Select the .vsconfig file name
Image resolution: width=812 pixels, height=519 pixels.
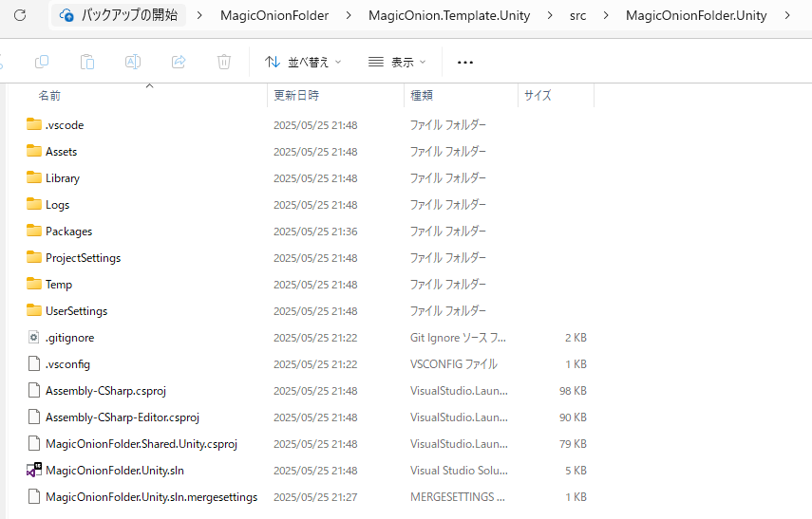(67, 363)
